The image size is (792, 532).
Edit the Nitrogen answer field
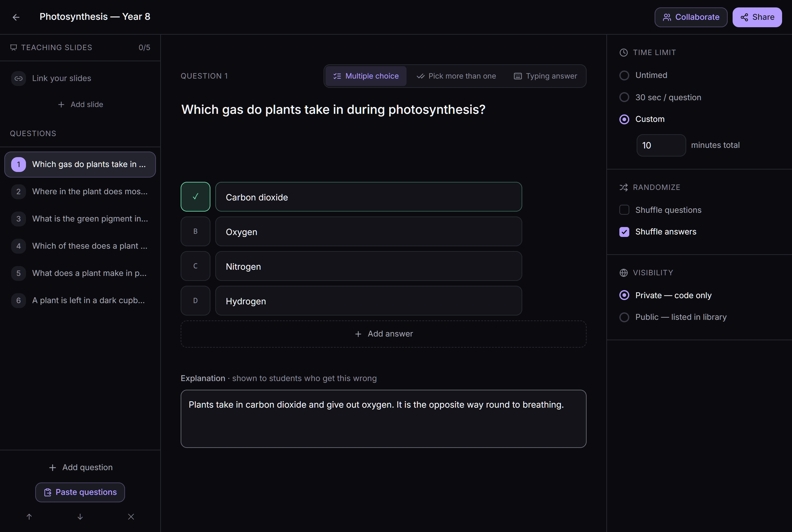(368, 266)
